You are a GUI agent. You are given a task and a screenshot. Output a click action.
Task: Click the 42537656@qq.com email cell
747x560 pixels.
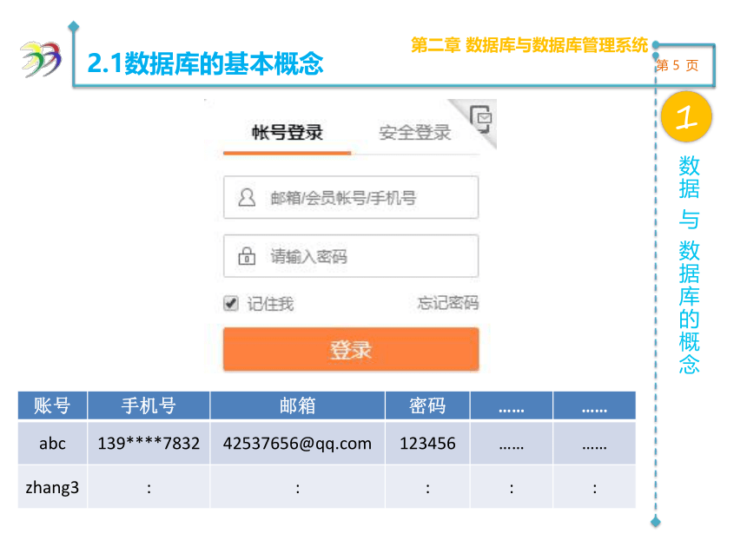297,444
